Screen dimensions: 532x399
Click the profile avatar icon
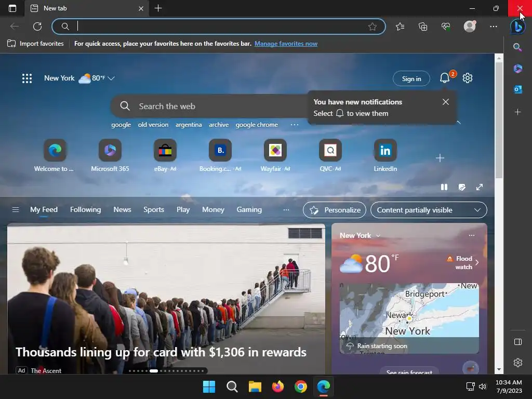[x=470, y=26]
